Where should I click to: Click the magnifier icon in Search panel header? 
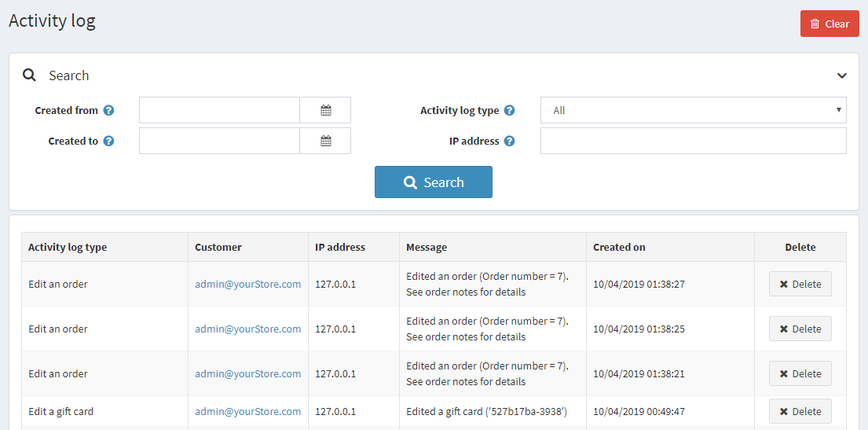click(30, 75)
